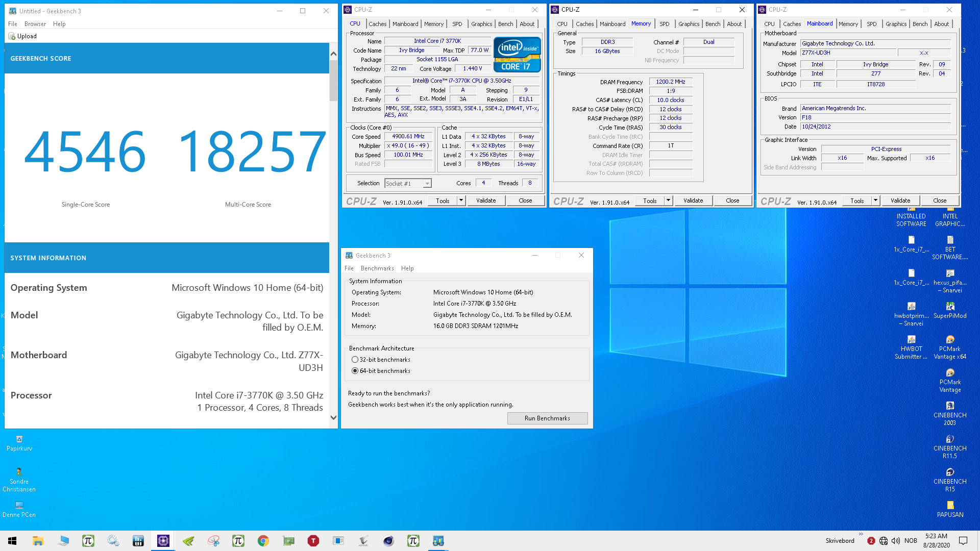980x551 pixels.
Task: Click the Geekbench results scrollbar thumb
Action: 333,81
